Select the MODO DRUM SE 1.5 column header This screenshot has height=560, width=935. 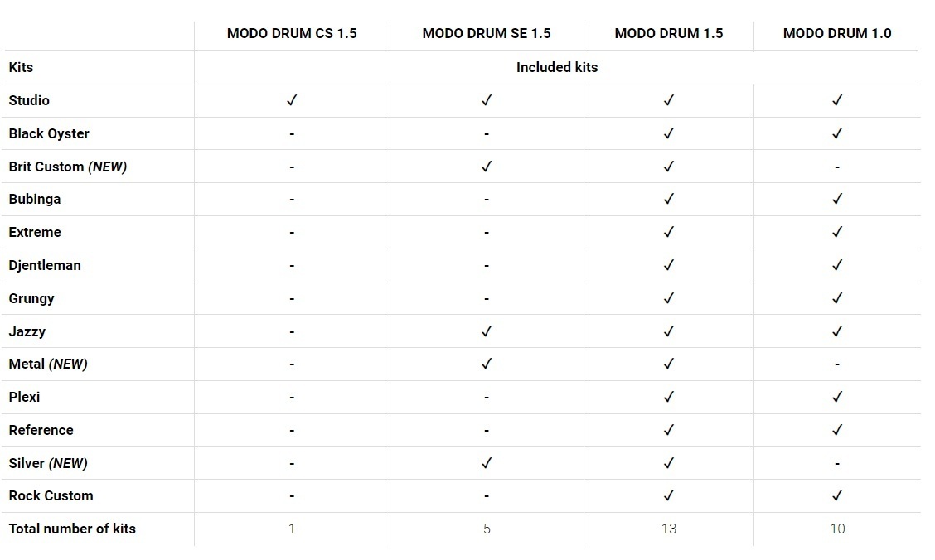tap(487, 34)
